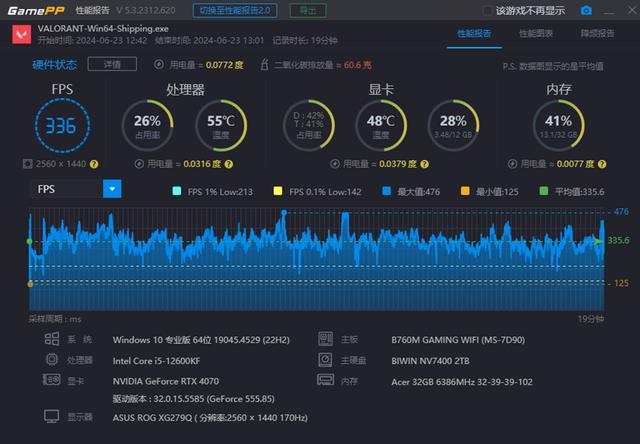This screenshot has height=444, width=640.
Task: Click the power usage icon beside 0.0772度
Action: click(x=159, y=64)
